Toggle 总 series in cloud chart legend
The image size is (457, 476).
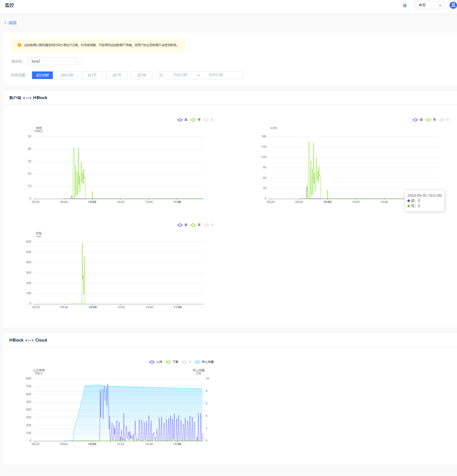click(x=187, y=362)
